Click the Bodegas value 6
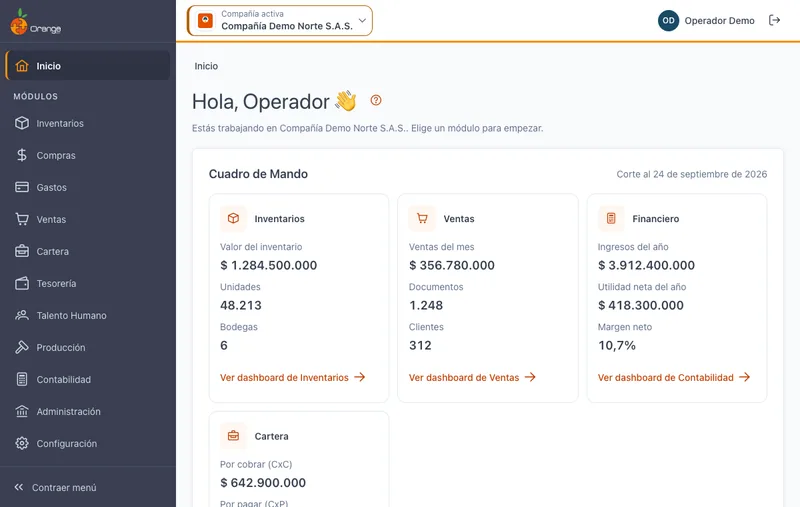 coord(223,345)
